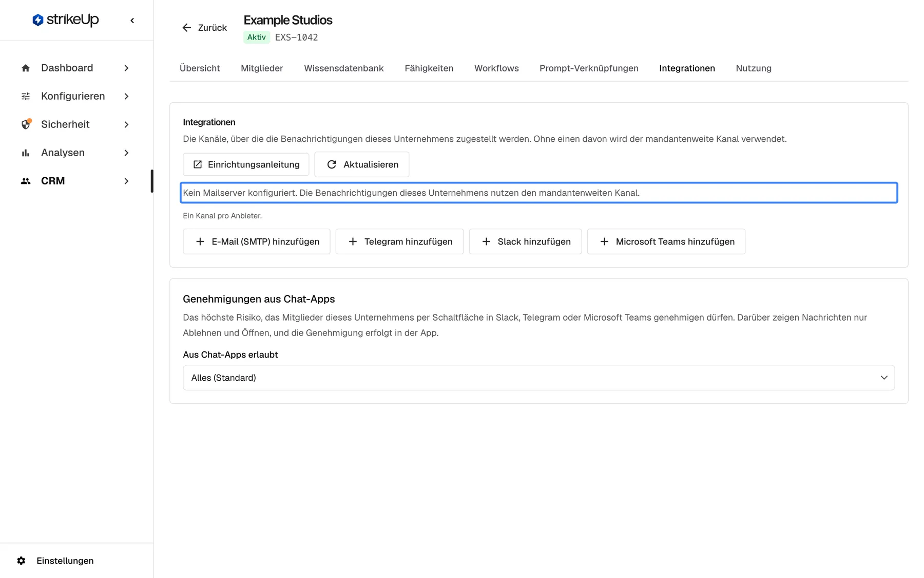Click the refresh icon in Aktualisieren
The image size is (924, 578).
point(332,164)
